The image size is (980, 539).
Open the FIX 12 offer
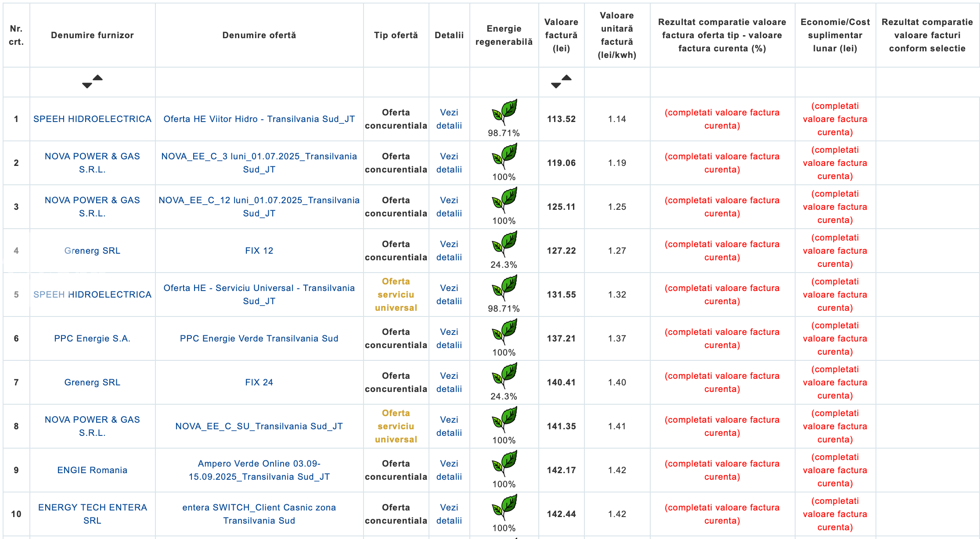click(259, 251)
